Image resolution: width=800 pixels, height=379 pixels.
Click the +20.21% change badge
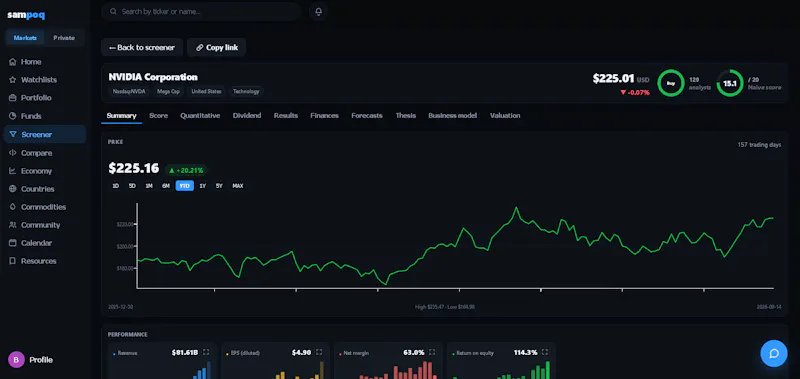click(x=186, y=170)
